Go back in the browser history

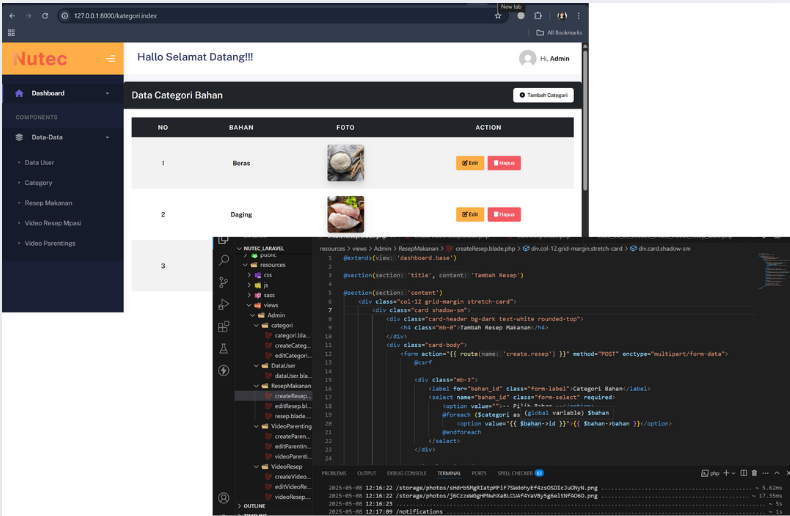click(12, 16)
